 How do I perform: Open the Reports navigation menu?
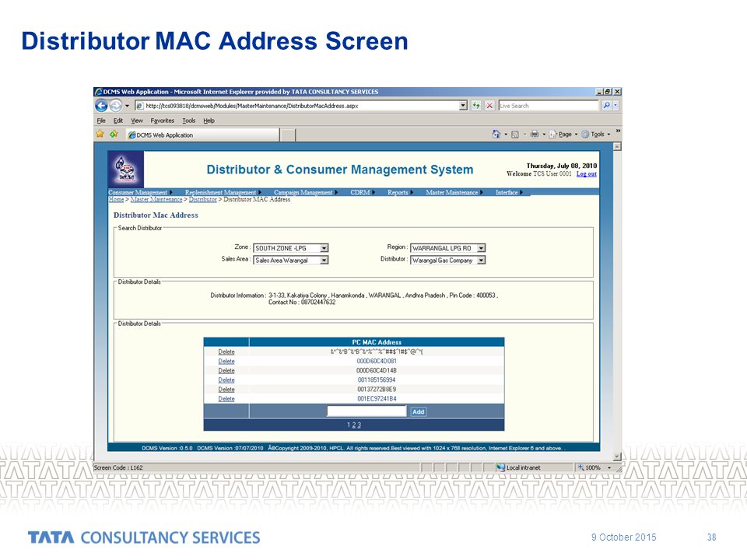[x=400, y=192]
